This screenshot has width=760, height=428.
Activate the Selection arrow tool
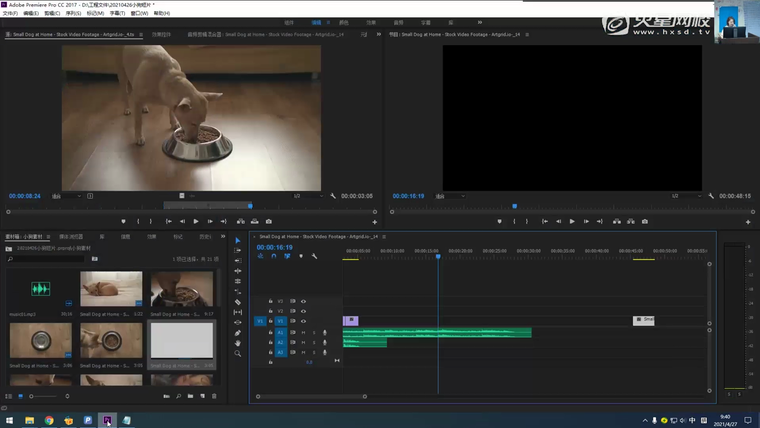[238, 241]
